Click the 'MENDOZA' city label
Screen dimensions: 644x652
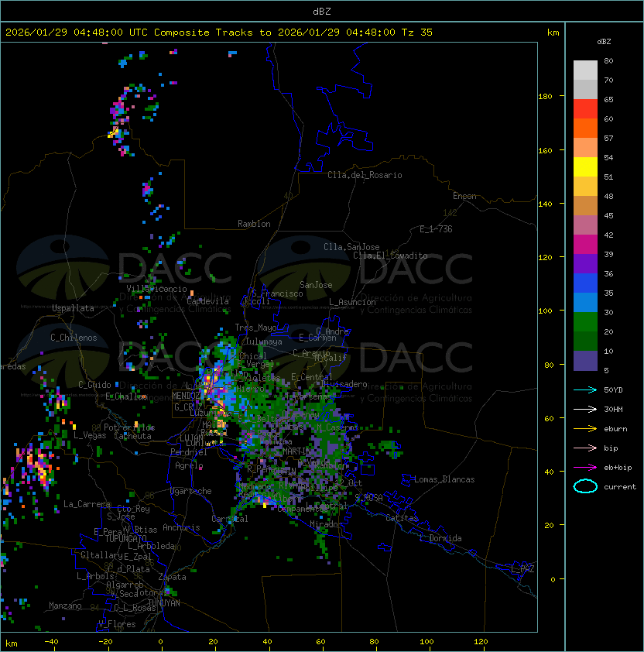tap(188, 395)
